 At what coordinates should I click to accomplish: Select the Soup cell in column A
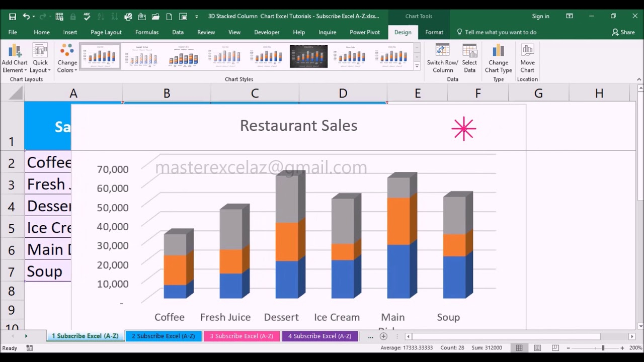(x=48, y=271)
